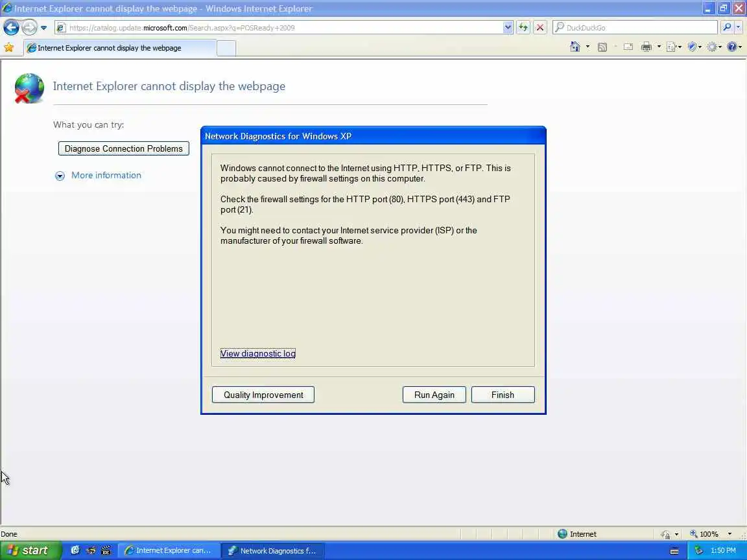Open the Windows start menu

(x=30, y=550)
